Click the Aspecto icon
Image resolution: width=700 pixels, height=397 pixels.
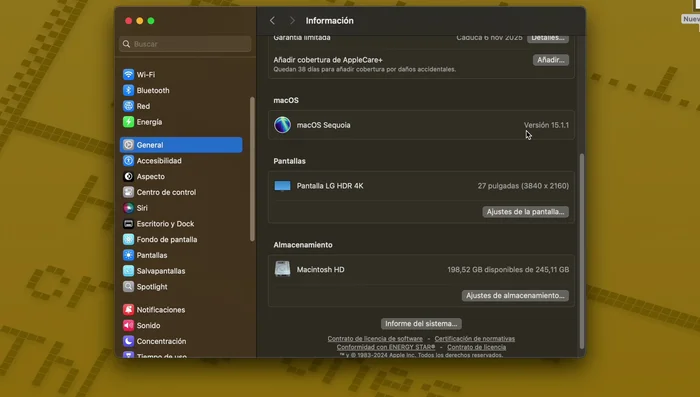[128, 176]
